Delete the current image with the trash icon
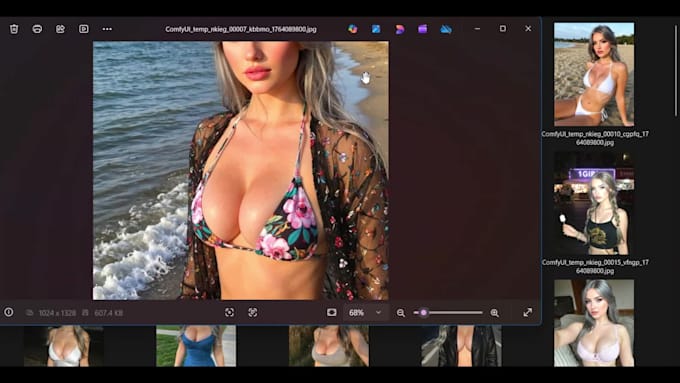Image resolution: width=680 pixels, height=383 pixels. pos(14,29)
